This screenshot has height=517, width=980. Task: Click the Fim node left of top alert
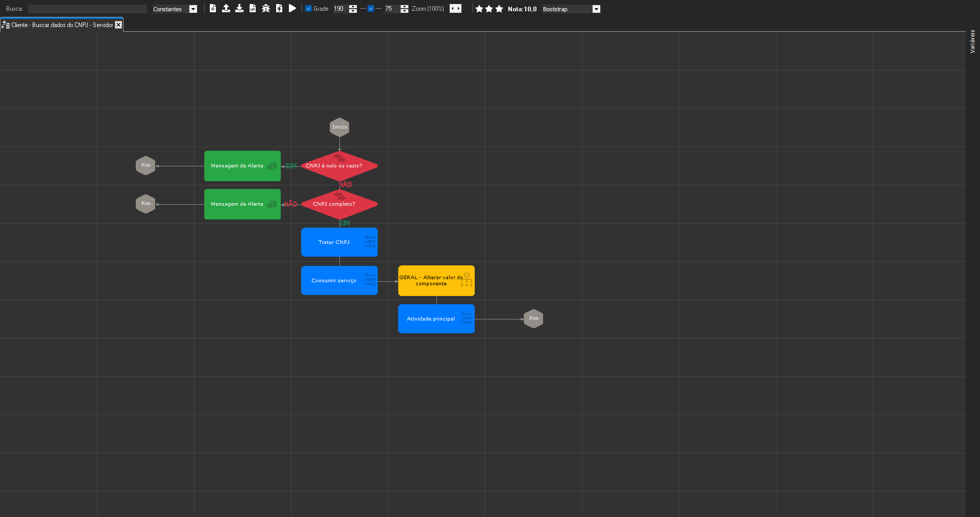coord(145,165)
